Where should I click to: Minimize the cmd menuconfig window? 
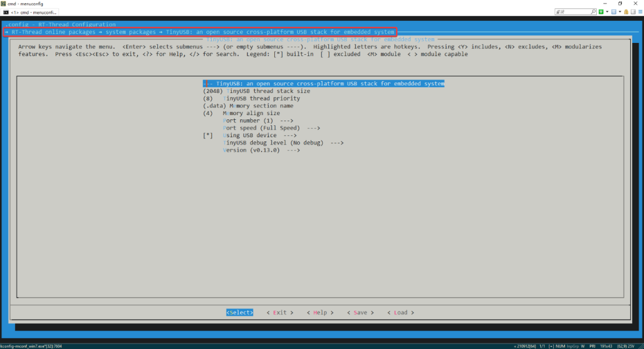coord(605,4)
